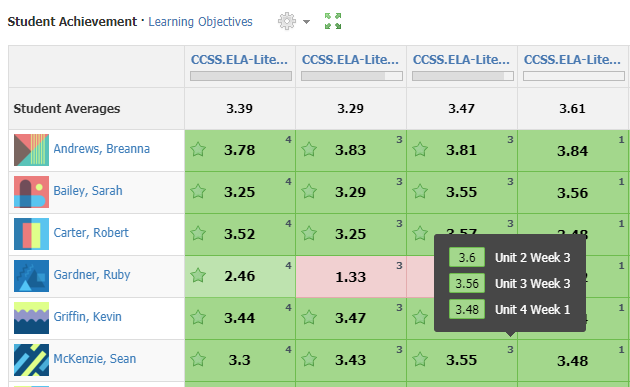The height and width of the screenshot is (387, 630).
Task: Click the star in Ruby Gardner's 2.46 cell
Action: pos(198,275)
